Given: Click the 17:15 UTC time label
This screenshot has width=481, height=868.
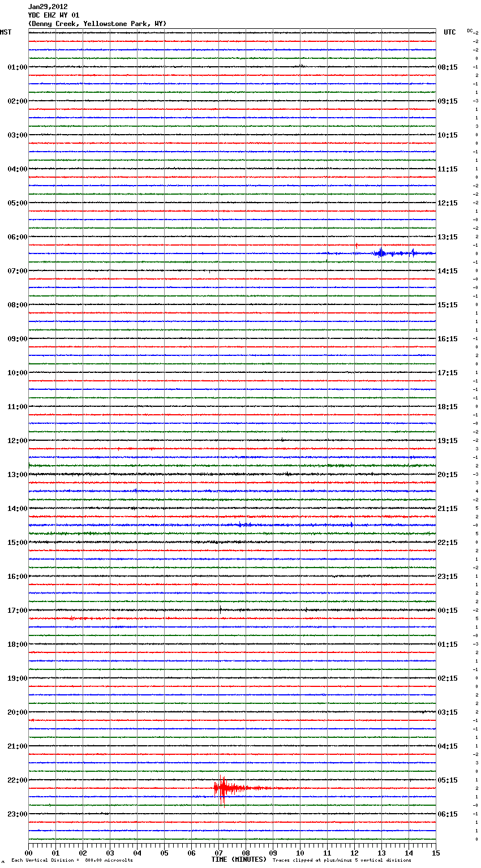Looking at the screenshot, I should pos(448,373).
